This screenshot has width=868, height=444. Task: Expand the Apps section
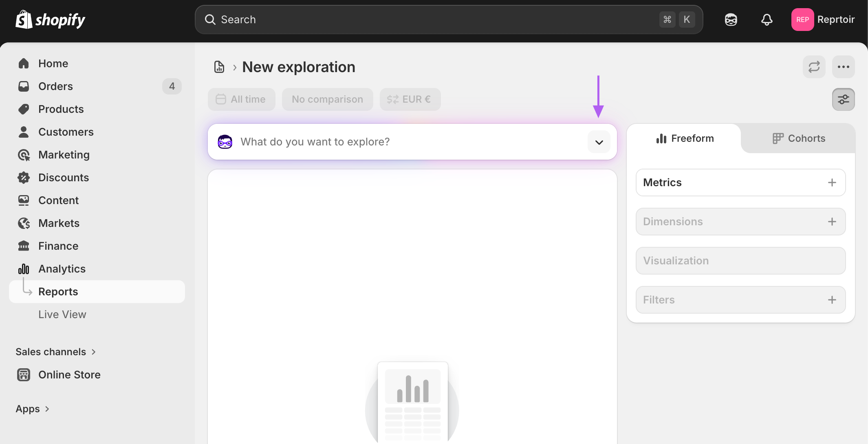coord(33,409)
